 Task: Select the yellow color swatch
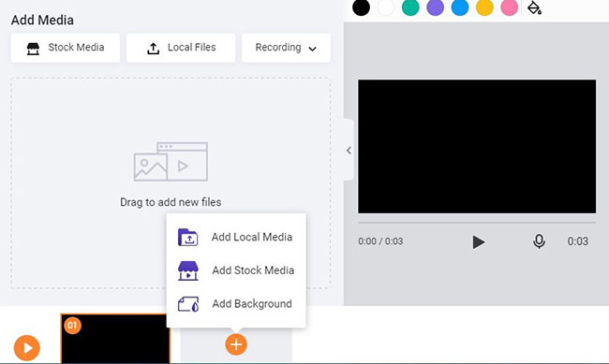[484, 7]
